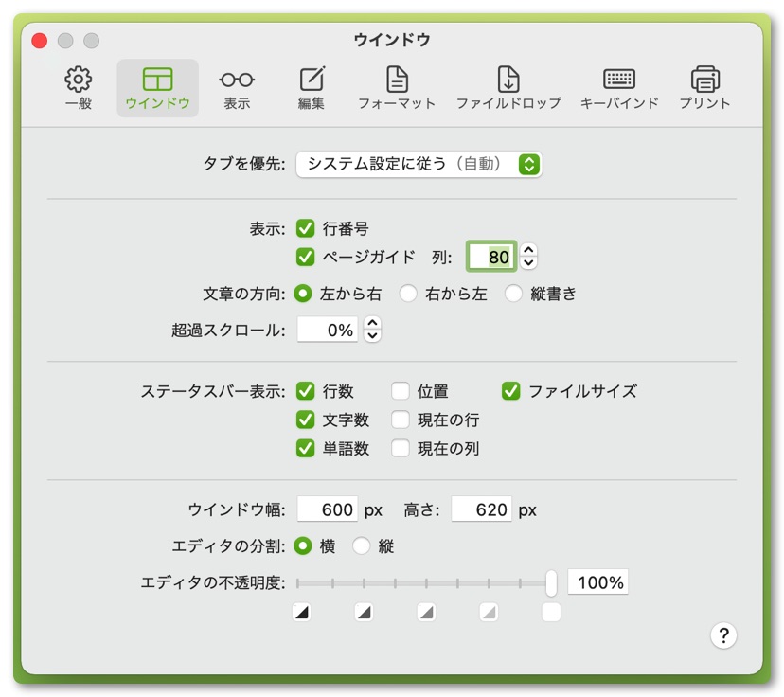Select the ウインドウ tab in toolbar

(157, 88)
